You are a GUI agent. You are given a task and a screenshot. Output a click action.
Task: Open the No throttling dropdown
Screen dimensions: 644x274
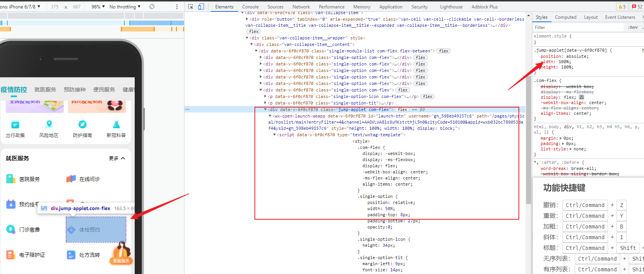coord(125,7)
